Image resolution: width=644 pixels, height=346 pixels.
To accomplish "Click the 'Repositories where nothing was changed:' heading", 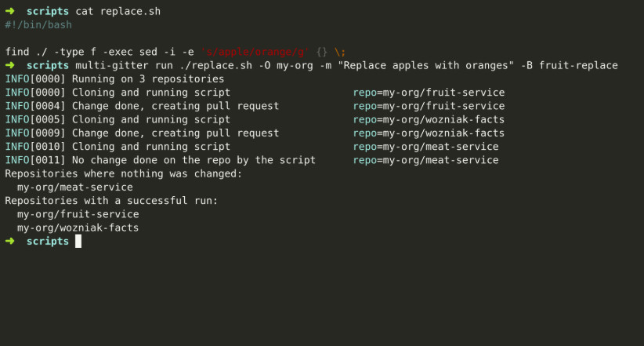I will (x=124, y=173).
